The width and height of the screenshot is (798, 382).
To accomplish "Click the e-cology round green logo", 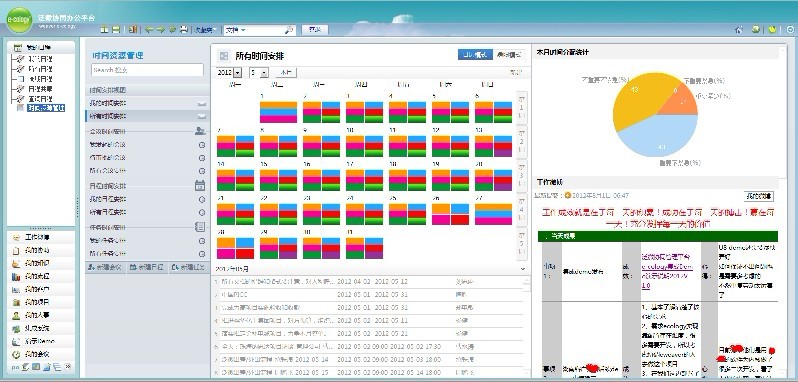I will click(x=19, y=20).
